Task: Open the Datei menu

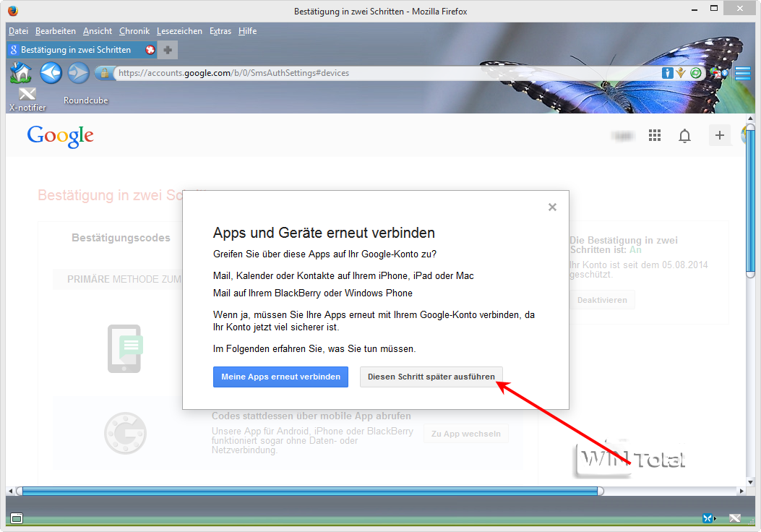Action: pyautogui.click(x=19, y=31)
